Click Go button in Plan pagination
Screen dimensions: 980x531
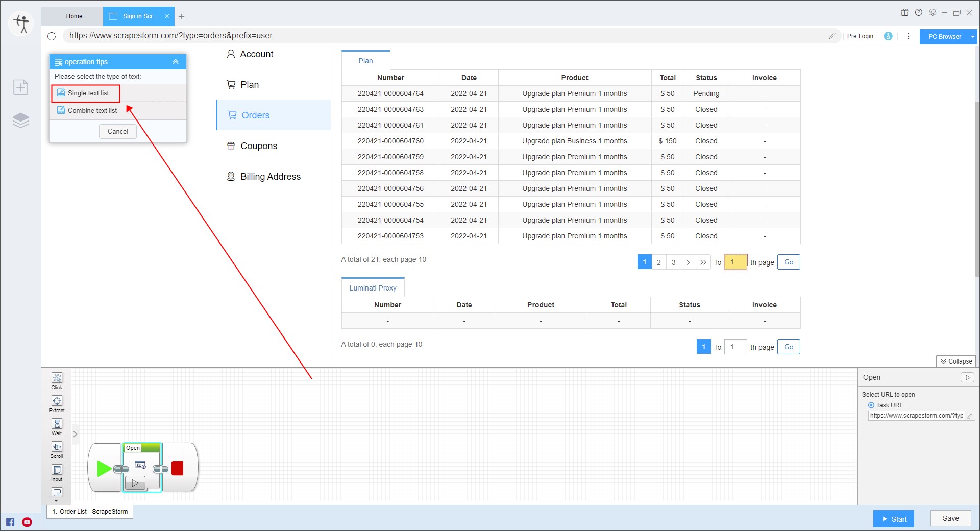point(789,262)
